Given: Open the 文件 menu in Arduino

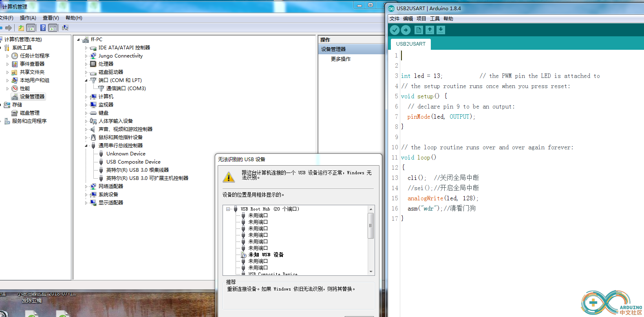Looking at the screenshot, I should point(394,19).
